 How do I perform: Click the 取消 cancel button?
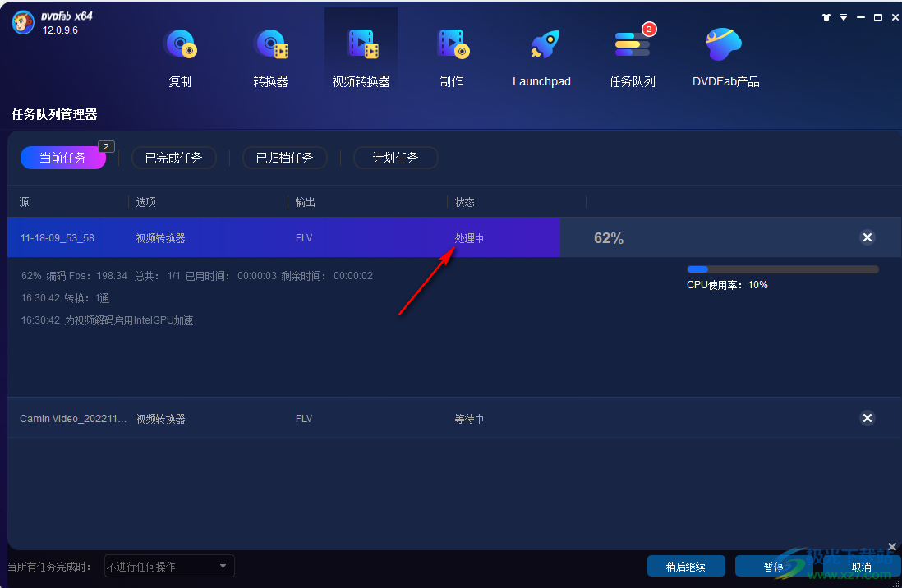click(x=861, y=566)
